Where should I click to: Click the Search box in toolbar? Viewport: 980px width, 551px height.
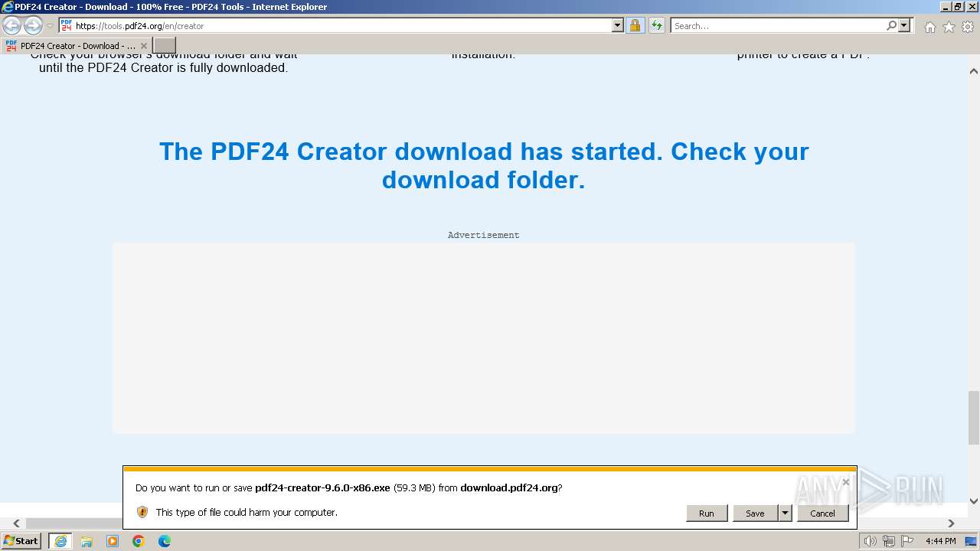click(x=777, y=25)
